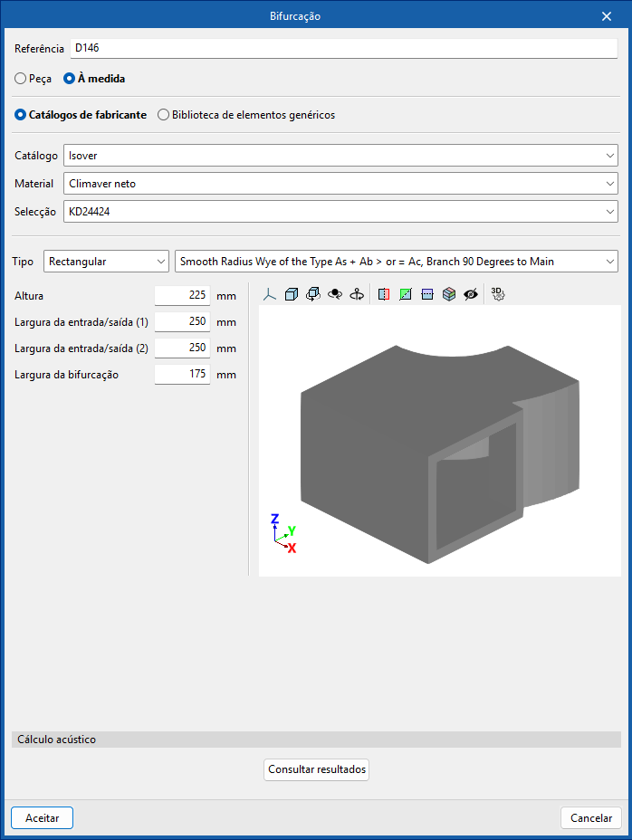Click Largura da entrada/saída (1) value field

click(x=182, y=321)
